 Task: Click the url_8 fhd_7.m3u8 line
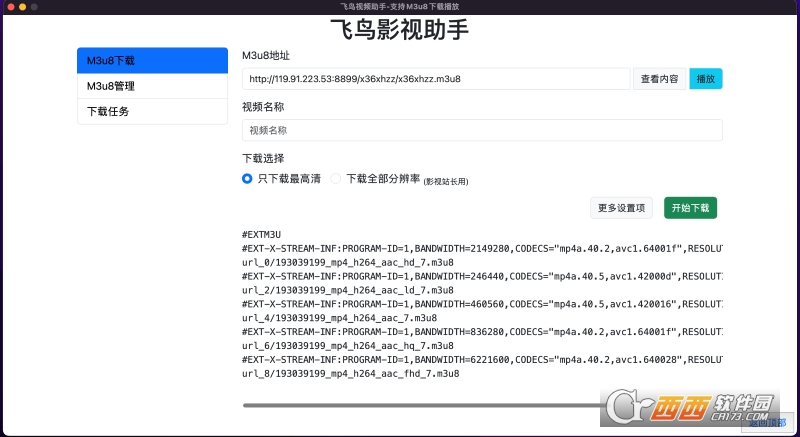click(x=351, y=373)
